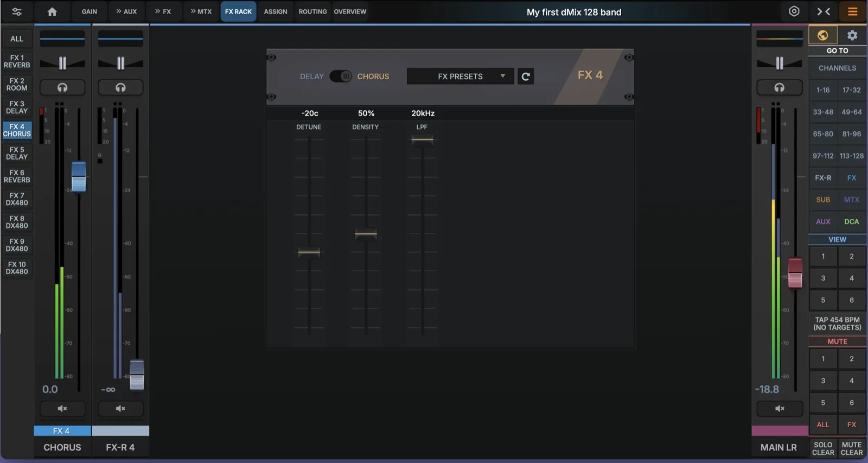Viewport: 868px width, 463px height.
Task: Tap the TAP 454 BPM tempo button
Action: (837, 324)
